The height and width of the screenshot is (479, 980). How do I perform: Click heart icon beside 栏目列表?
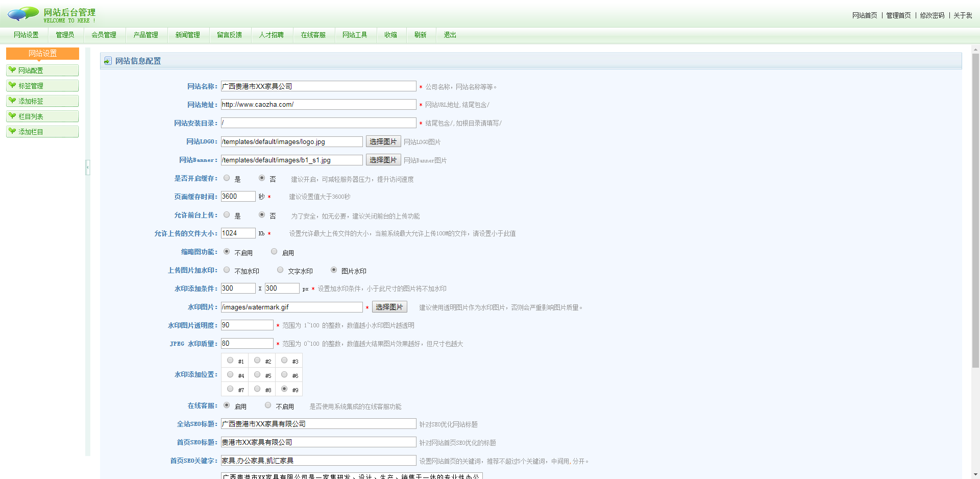tap(12, 116)
